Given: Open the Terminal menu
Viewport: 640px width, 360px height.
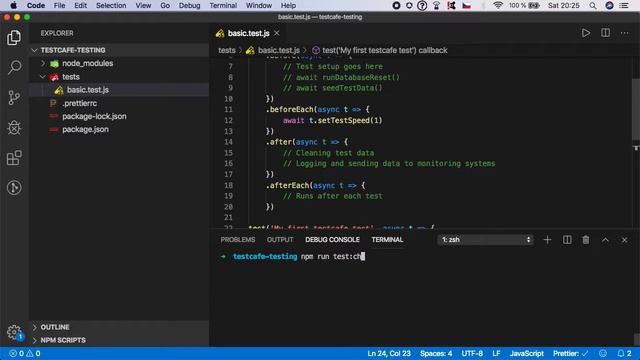Looking at the screenshot, I should coord(223,6).
